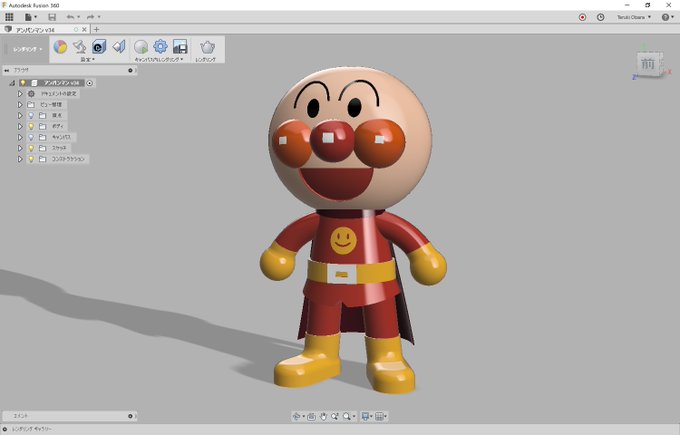Open Display Settings monitor icon

click(x=365, y=416)
